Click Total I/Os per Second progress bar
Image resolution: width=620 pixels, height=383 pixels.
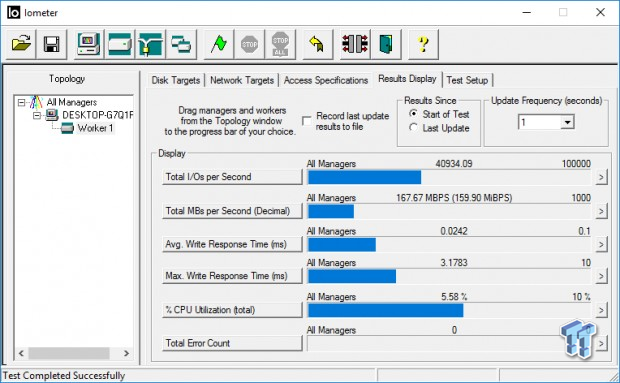(x=449, y=177)
